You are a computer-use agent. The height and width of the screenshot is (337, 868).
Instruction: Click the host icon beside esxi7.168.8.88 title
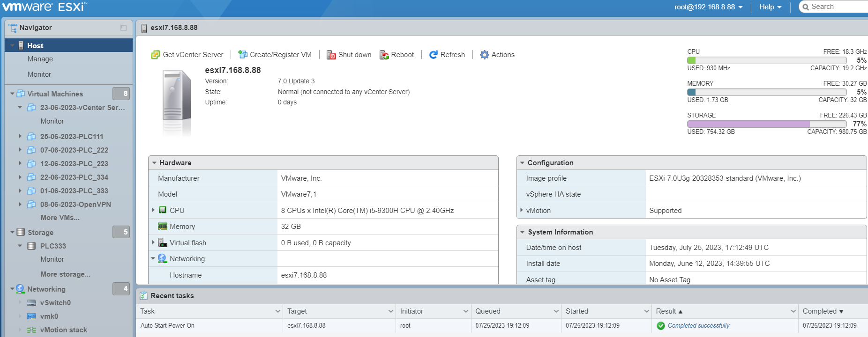(144, 28)
